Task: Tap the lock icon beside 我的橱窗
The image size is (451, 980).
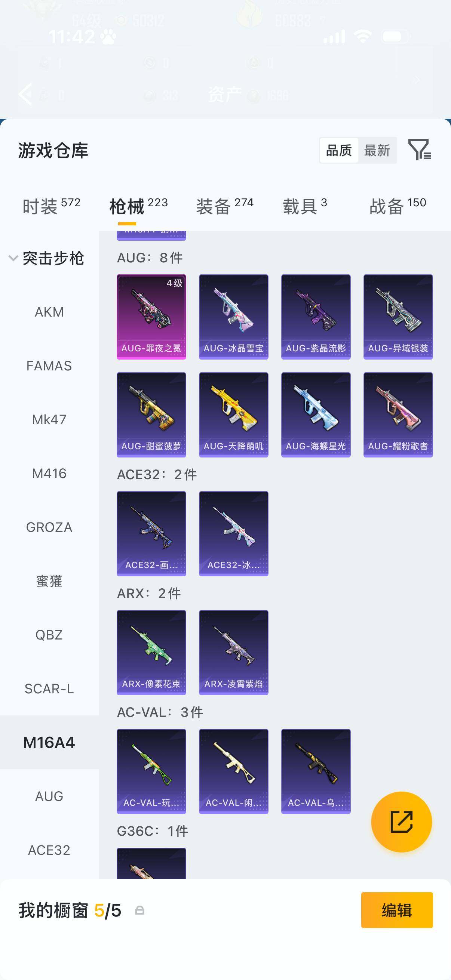Action: (140, 910)
